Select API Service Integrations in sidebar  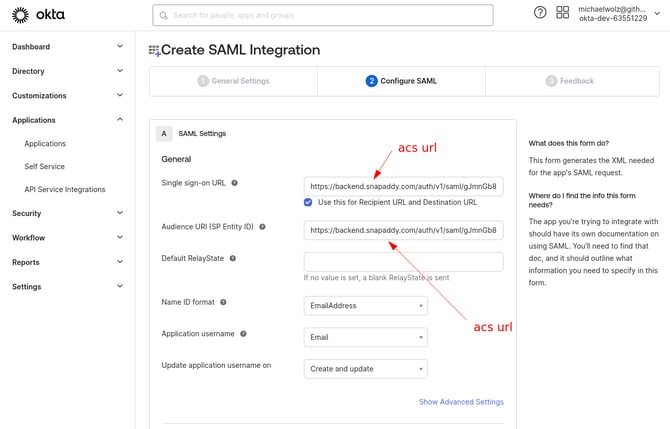[x=65, y=189]
